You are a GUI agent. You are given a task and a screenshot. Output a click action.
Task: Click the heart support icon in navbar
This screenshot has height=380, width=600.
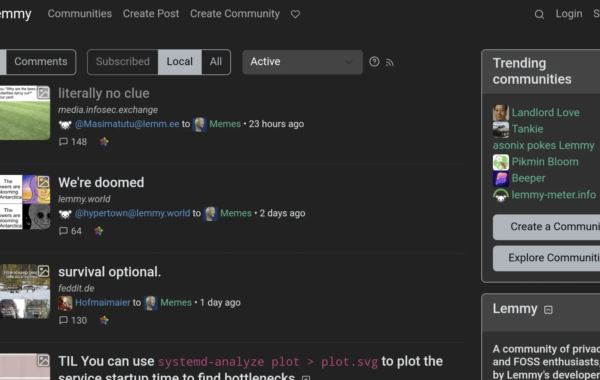tap(295, 14)
